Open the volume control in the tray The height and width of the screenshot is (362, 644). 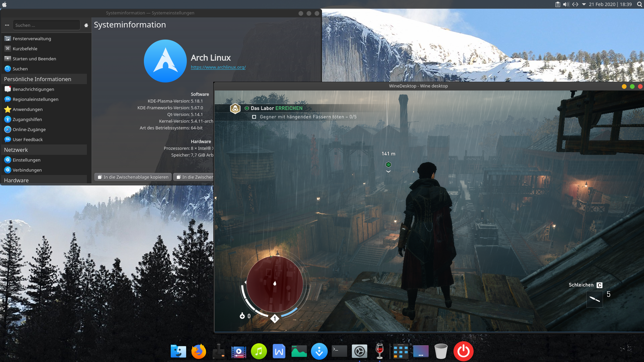[x=566, y=4]
